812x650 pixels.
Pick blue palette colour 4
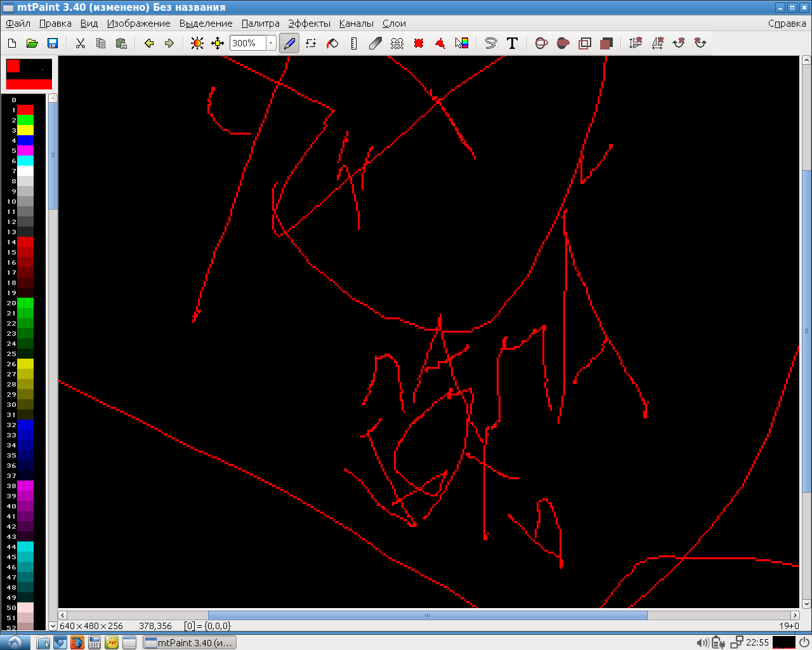click(x=25, y=140)
